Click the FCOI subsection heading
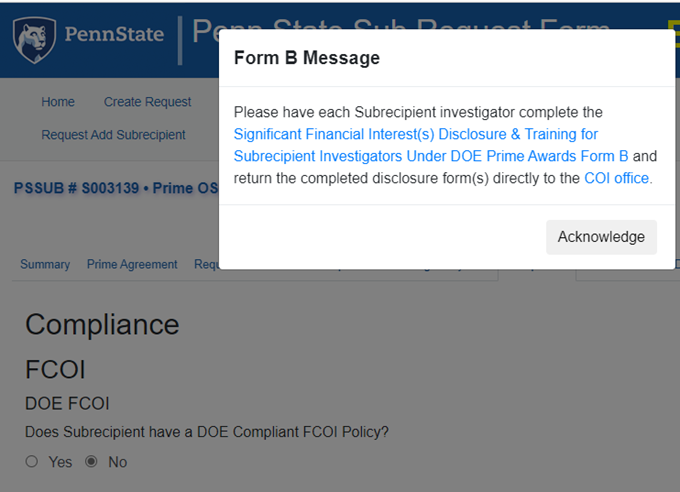Image resolution: width=680 pixels, height=492 pixels. coord(55,369)
